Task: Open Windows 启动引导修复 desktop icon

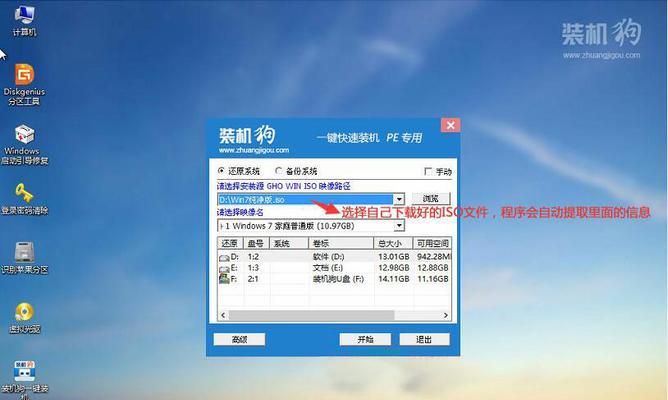Action: [x=24, y=145]
